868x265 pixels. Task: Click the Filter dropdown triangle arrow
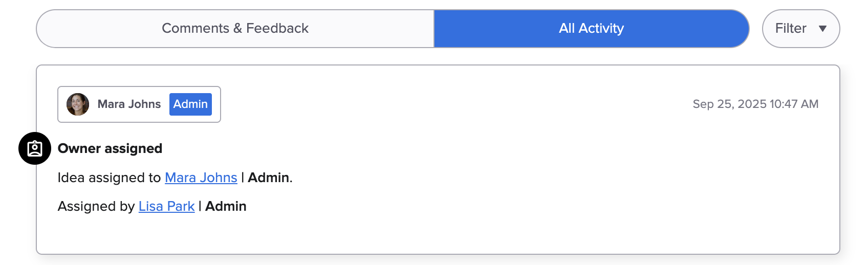822,29
